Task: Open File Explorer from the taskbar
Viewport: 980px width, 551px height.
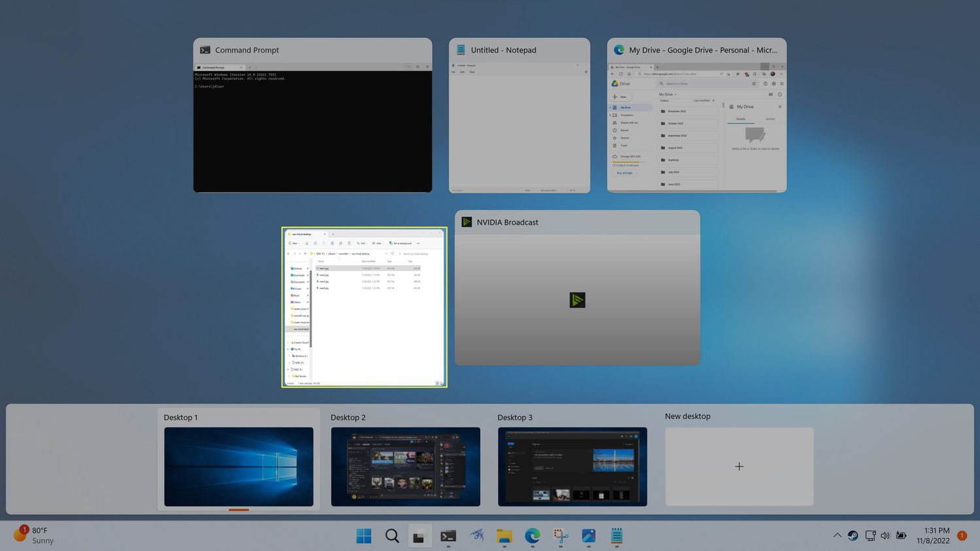Action: pyautogui.click(x=504, y=536)
